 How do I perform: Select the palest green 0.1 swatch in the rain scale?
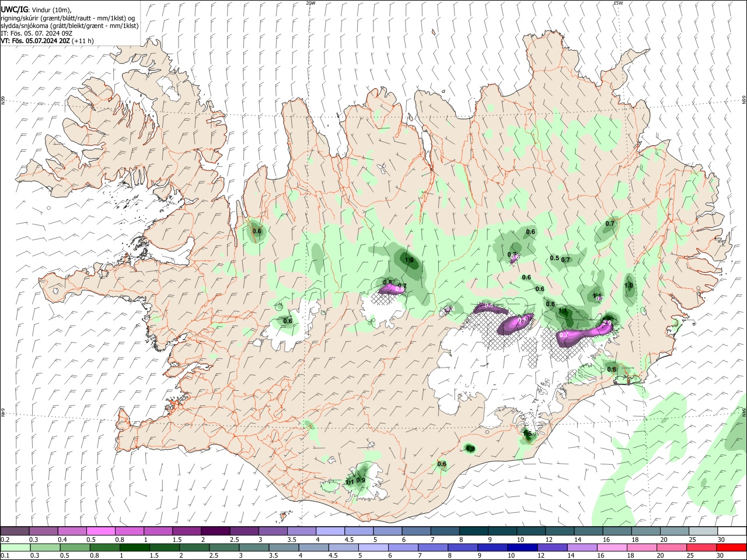[x=15, y=547]
